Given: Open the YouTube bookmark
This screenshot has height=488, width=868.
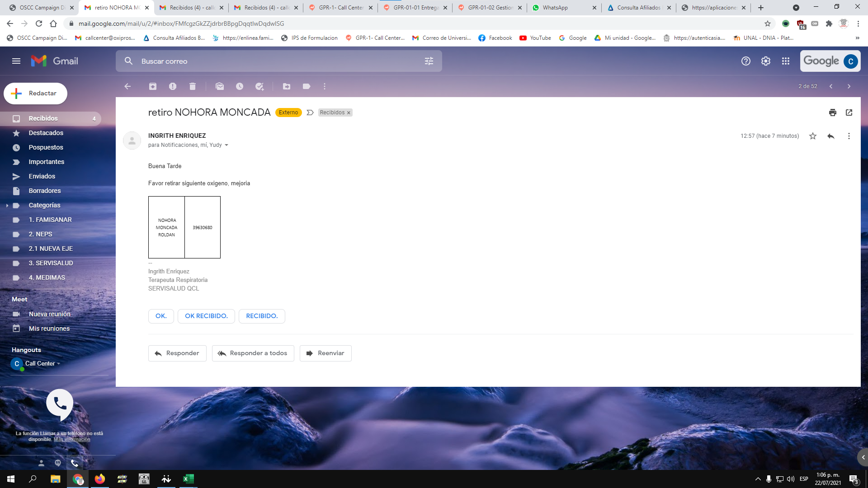Looking at the screenshot, I should coord(535,38).
